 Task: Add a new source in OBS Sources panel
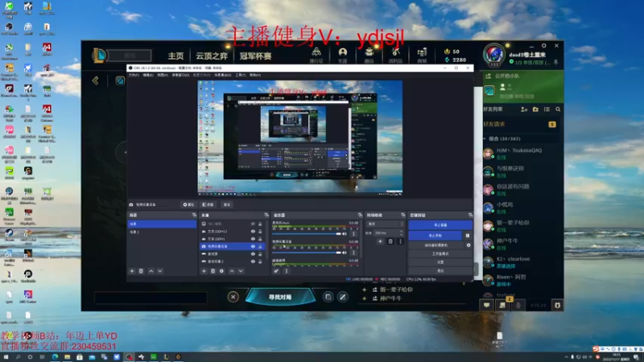(204, 271)
